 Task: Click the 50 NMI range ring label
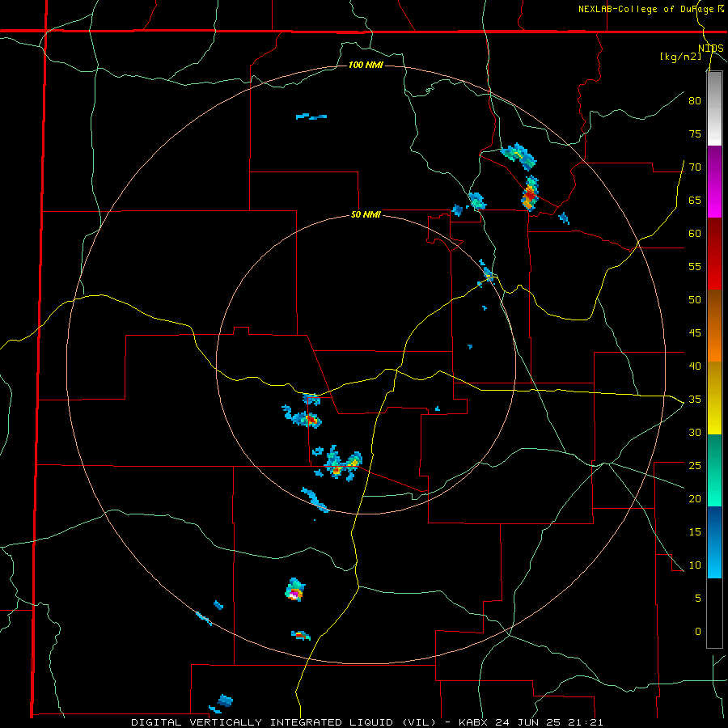pyautogui.click(x=366, y=214)
